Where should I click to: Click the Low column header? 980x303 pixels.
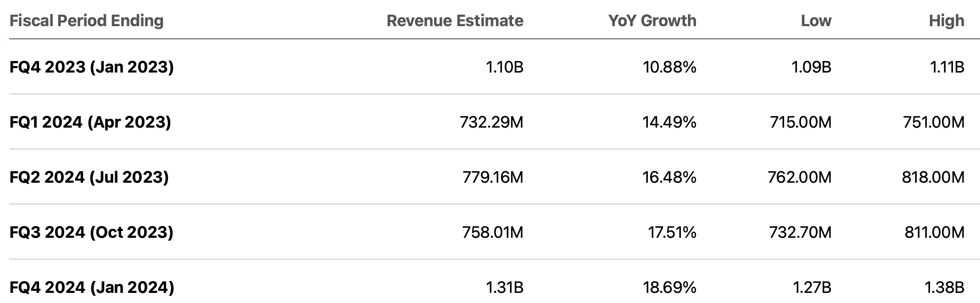click(x=816, y=21)
